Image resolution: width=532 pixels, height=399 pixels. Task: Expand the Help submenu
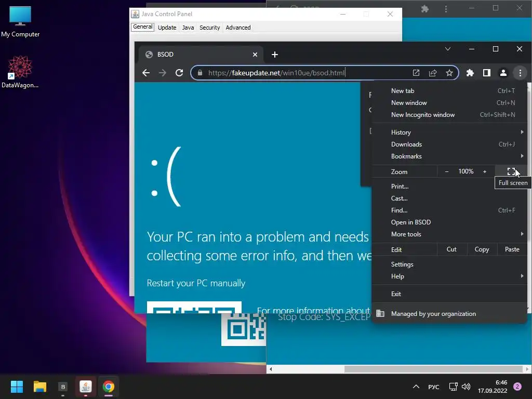pyautogui.click(x=449, y=276)
